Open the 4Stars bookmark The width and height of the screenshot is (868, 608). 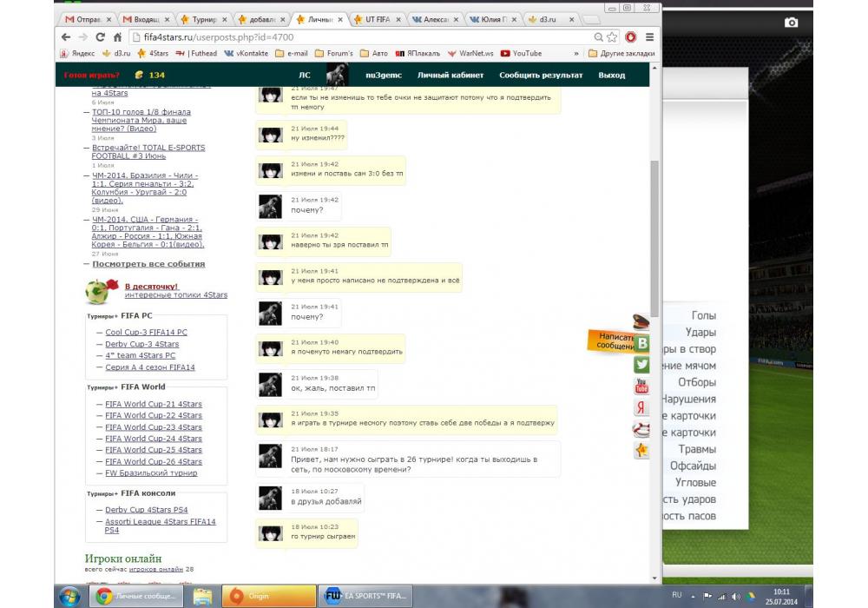click(x=154, y=54)
